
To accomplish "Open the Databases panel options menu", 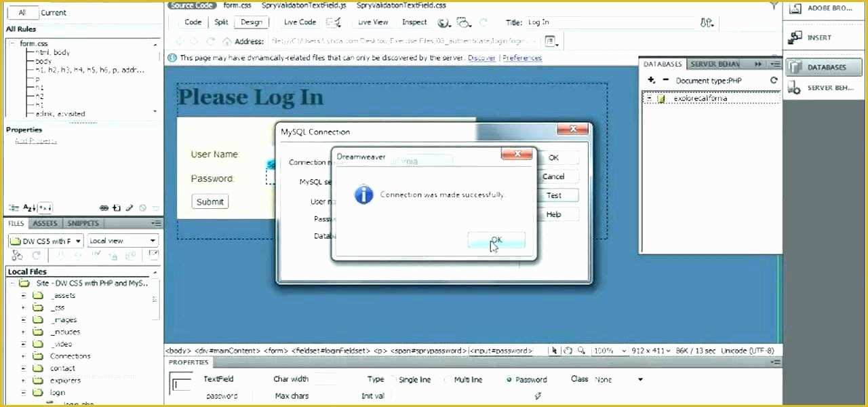I will [x=776, y=64].
